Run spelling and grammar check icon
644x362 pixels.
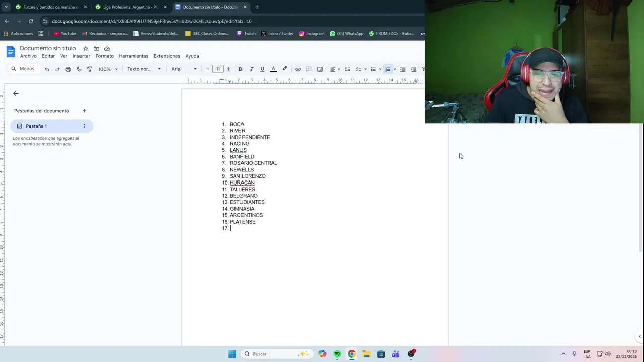[79, 69]
